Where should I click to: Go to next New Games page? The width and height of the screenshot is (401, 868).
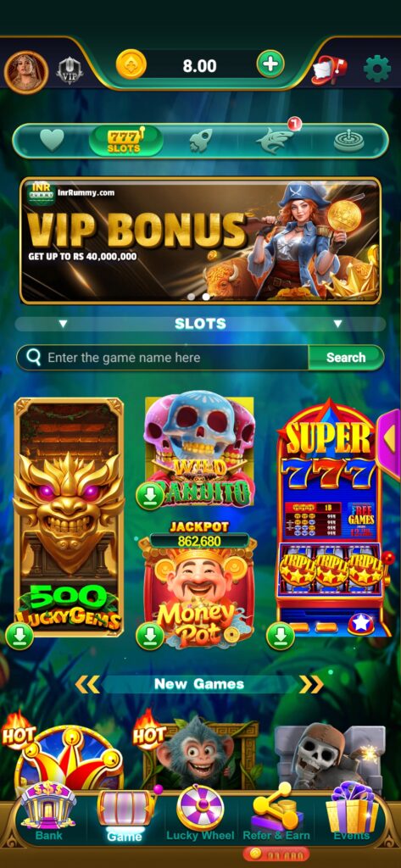pos(311,684)
